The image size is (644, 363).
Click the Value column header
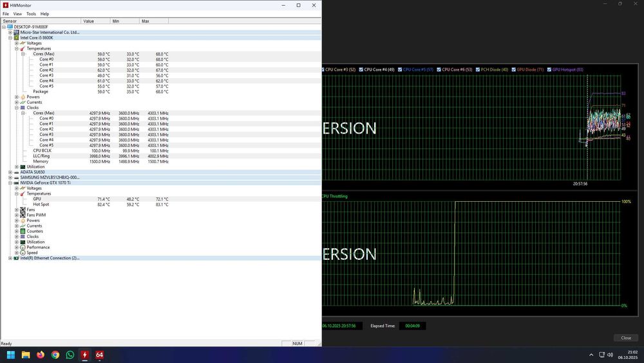click(96, 21)
